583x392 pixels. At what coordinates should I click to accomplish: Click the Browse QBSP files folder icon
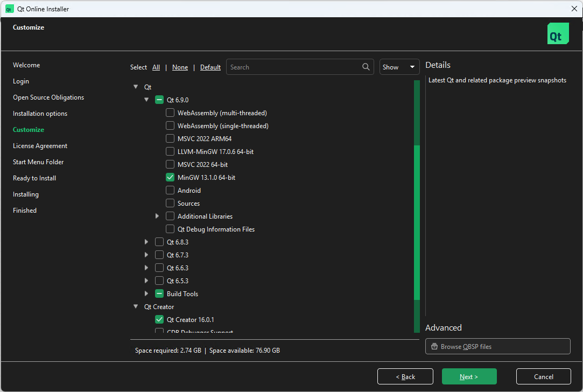click(434, 346)
